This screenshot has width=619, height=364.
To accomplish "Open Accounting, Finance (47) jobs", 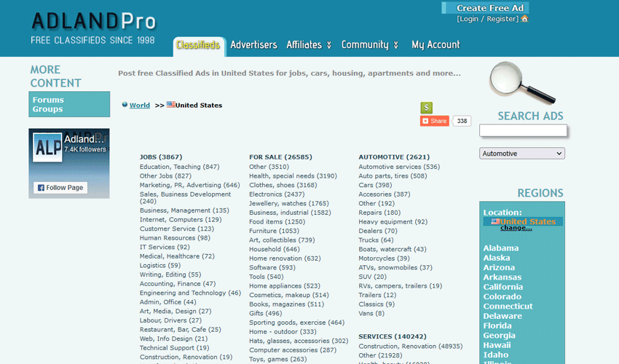I will (177, 283).
